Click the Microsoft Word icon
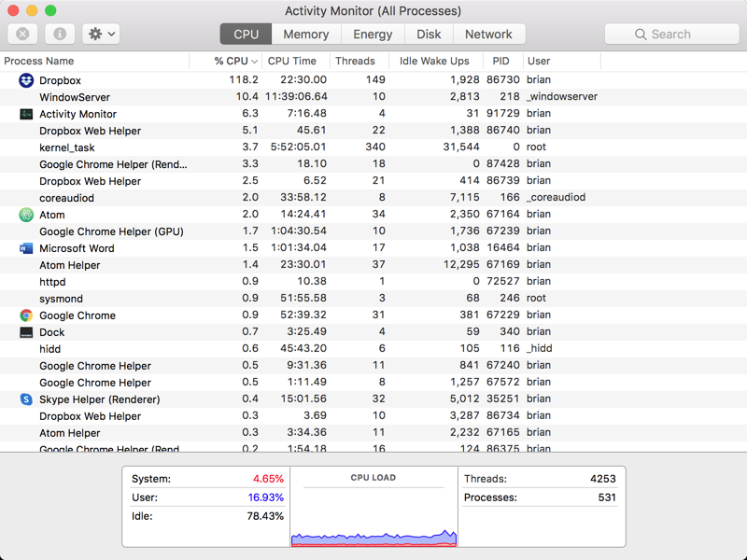This screenshot has width=747, height=560. click(x=26, y=248)
